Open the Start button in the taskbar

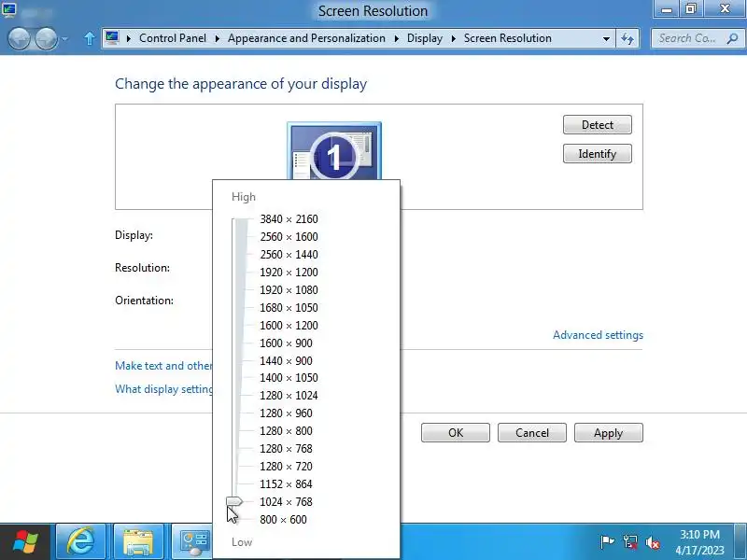tap(25, 542)
